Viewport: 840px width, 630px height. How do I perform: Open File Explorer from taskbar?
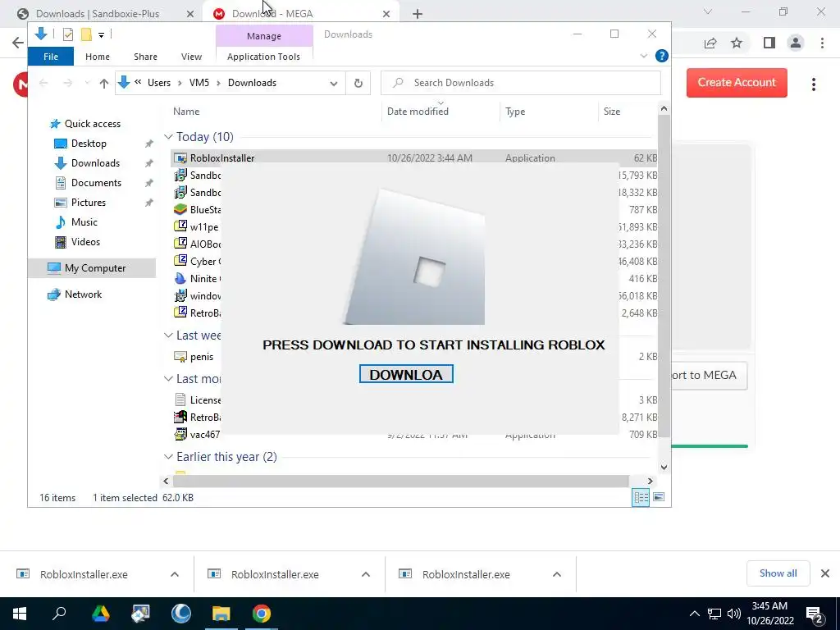(x=221, y=614)
